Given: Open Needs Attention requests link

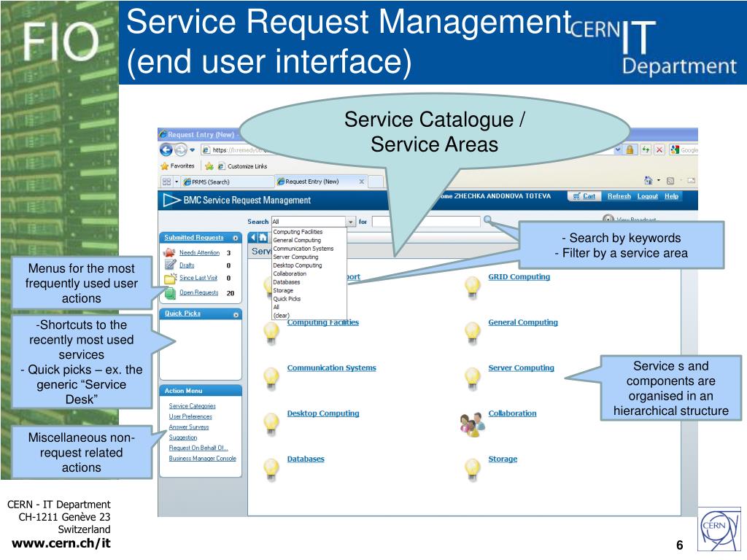Looking at the screenshot, I should click(199, 253).
